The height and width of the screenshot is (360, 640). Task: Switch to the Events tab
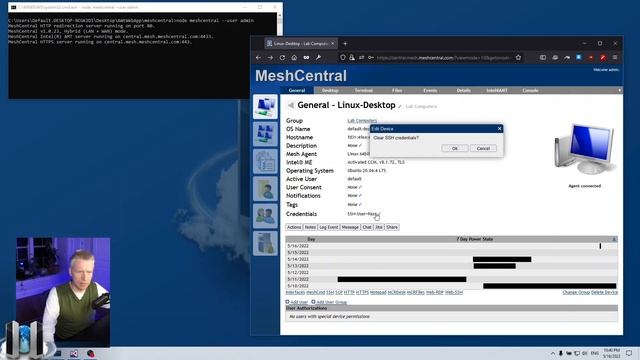coord(430,90)
